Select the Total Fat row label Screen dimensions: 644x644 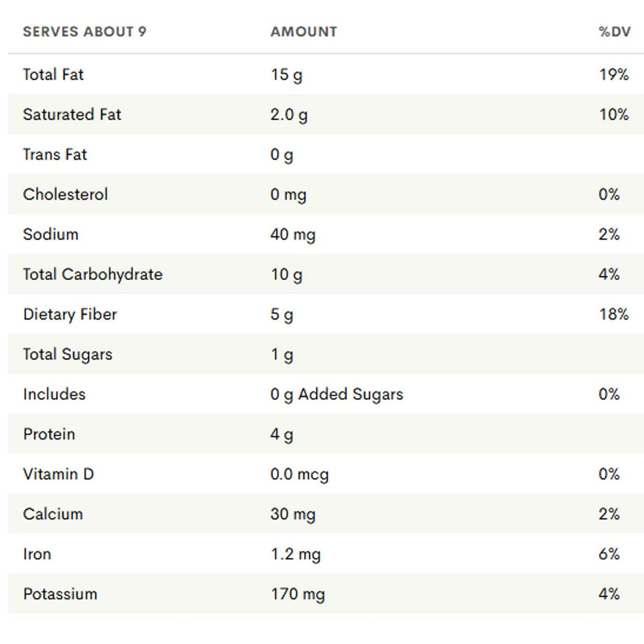coord(53,74)
